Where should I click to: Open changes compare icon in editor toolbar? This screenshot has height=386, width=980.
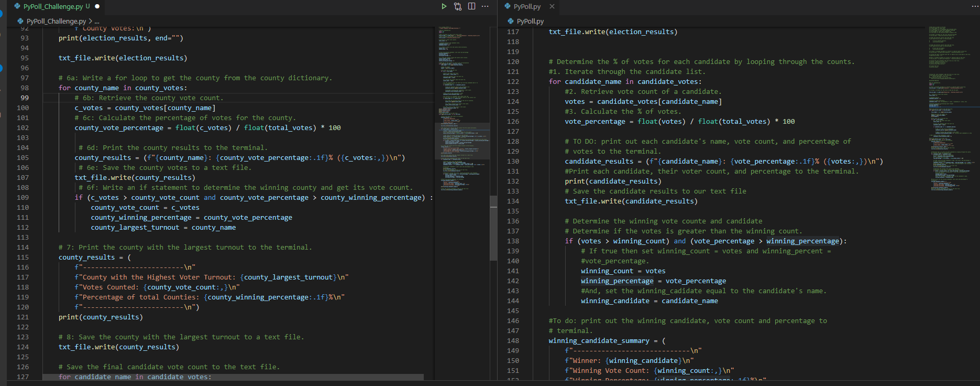(x=458, y=6)
